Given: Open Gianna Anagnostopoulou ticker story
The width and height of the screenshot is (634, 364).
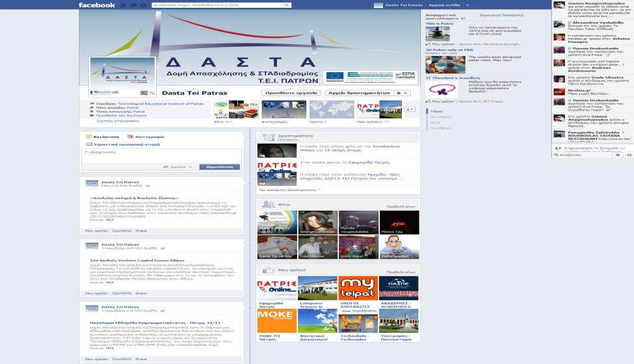Looking at the screenshot, I should (x=592, y=10).
